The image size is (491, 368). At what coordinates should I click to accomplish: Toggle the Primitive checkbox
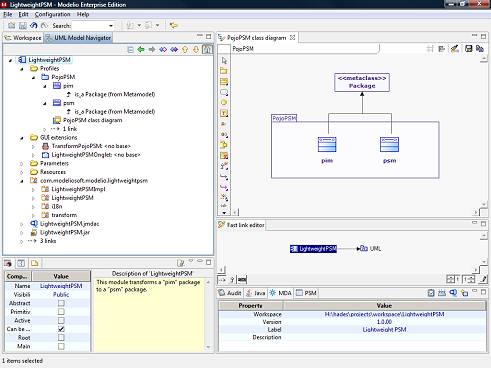(x=61, y=312)
